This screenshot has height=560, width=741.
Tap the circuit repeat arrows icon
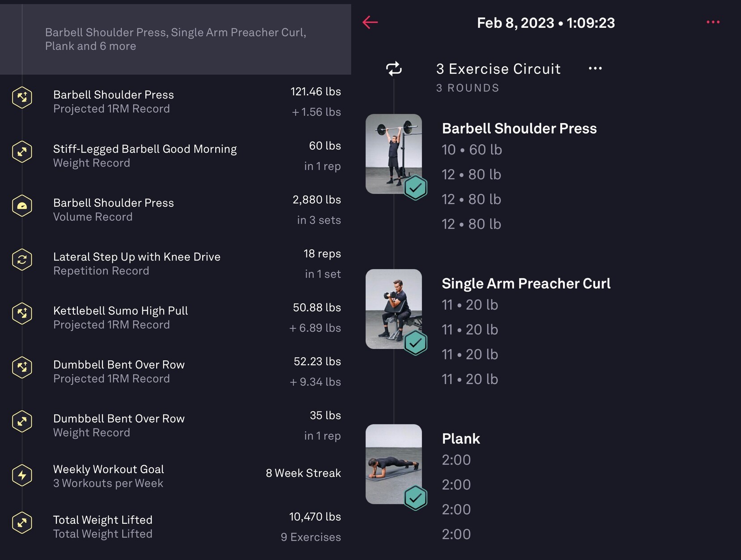point(394,68)
